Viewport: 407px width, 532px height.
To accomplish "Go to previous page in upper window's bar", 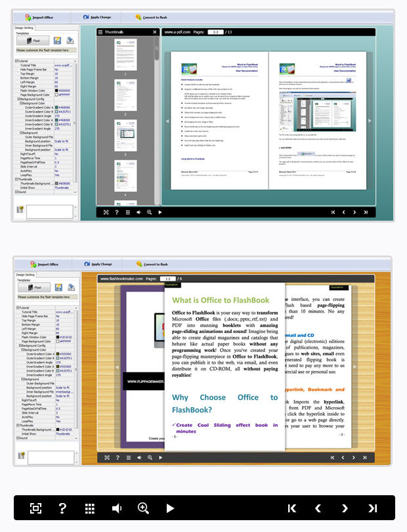I will click(x=343, y=212).
